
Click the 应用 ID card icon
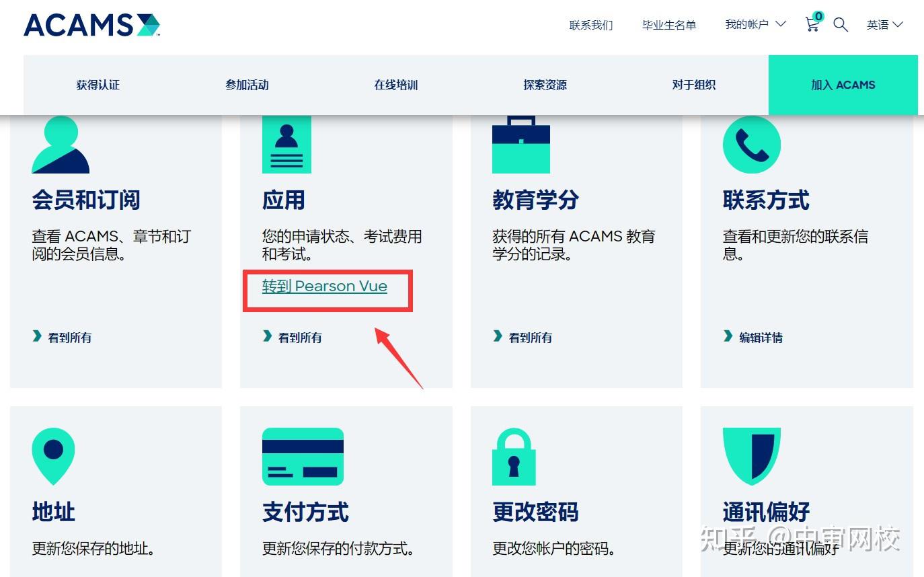tap(286, 145)
